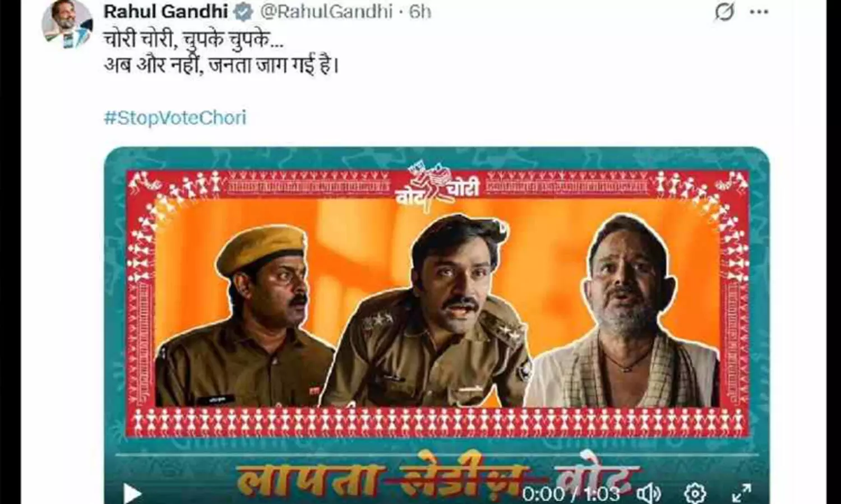Click the blue verified badge
841x504 pixels.
(x=243, y=11)
